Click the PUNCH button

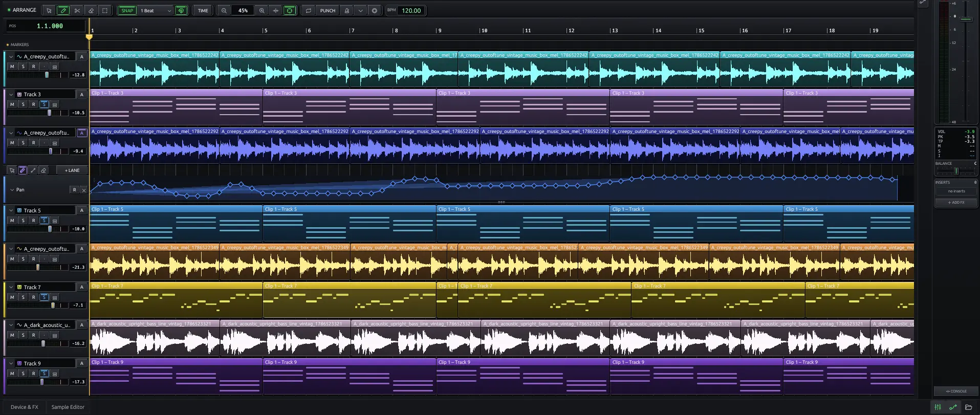point(328,10)
